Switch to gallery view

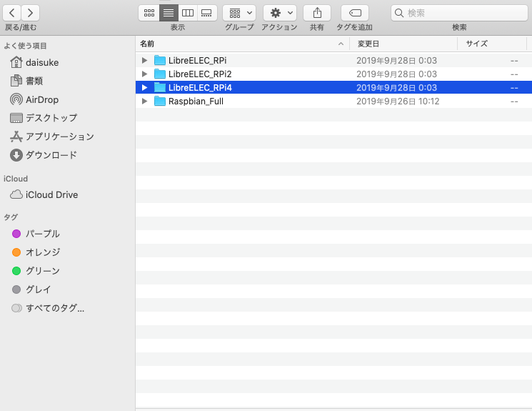pyautogui.click(x=206, y=13)
